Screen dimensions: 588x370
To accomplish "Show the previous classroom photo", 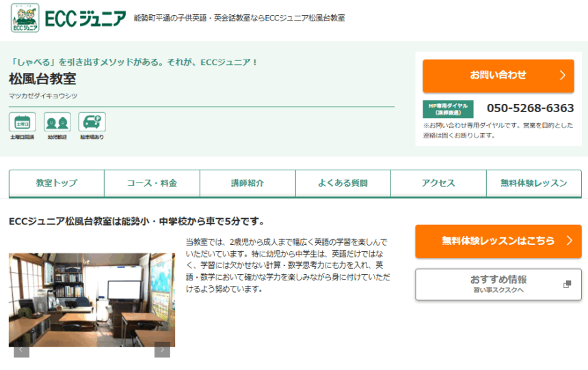I will click(x=22, y=349).
